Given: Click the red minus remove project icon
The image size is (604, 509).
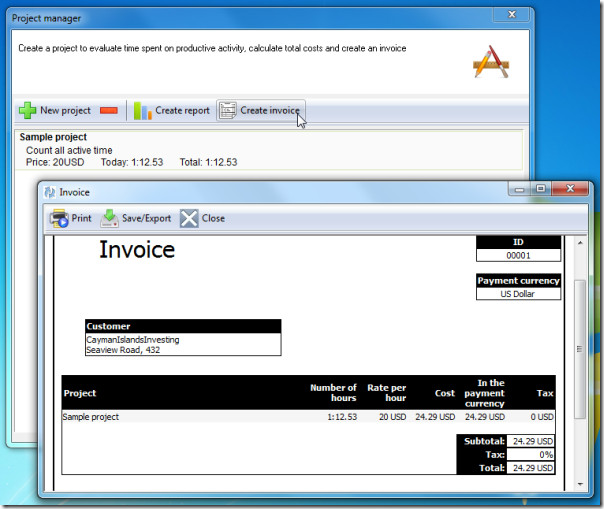Looking at the screenshot, I should tap(109, 111).
